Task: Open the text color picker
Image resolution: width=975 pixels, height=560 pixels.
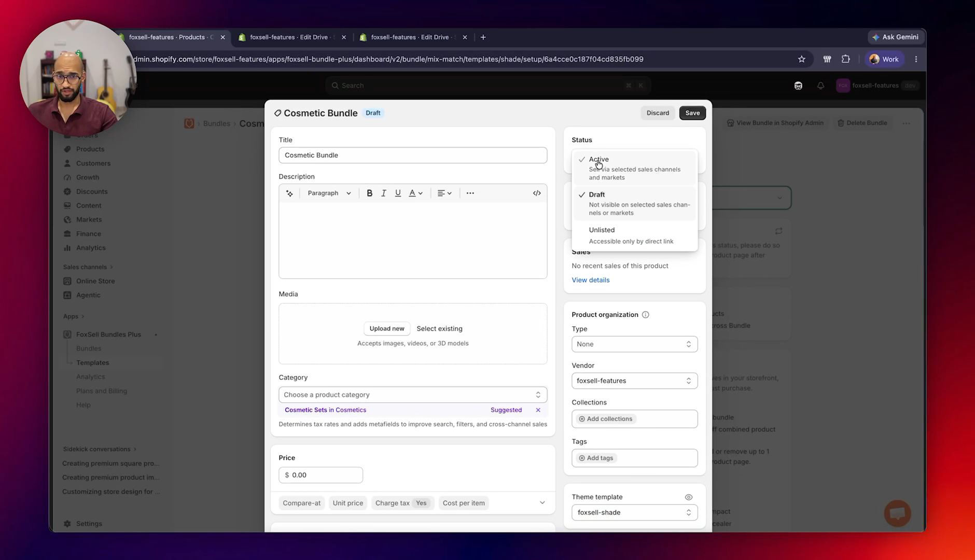Action: point(415,193)
